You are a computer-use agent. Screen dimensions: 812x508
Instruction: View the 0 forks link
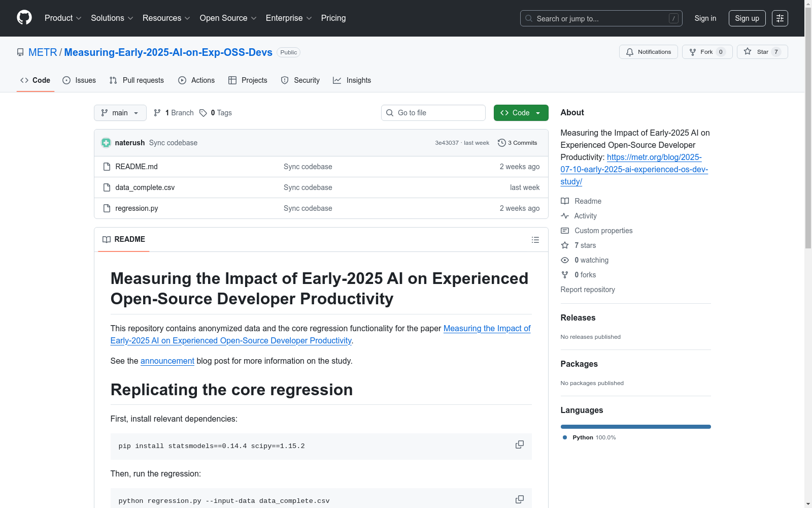click(x=579, y=275)
